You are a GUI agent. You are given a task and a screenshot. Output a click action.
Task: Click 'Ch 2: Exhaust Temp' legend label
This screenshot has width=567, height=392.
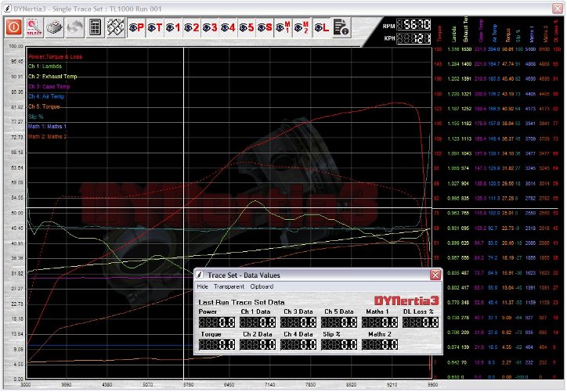click(x=52, y=76)
